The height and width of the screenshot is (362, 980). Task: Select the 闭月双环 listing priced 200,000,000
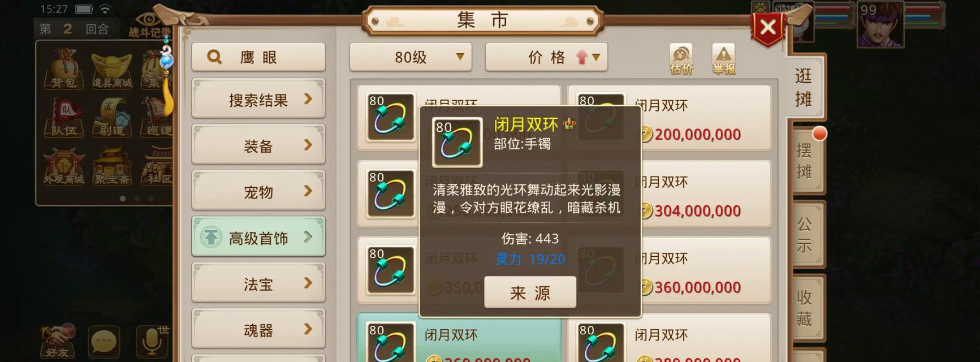(x=670, y=118)
